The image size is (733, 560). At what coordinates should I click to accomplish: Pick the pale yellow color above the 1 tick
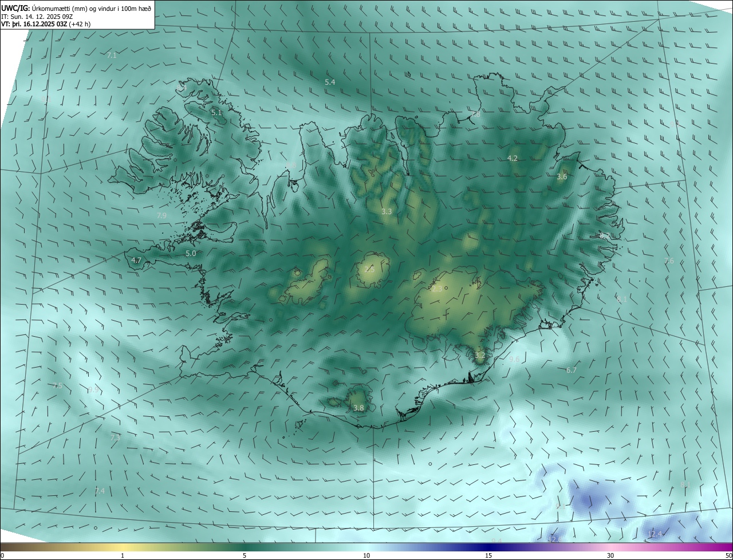click(x=123, y=547)
